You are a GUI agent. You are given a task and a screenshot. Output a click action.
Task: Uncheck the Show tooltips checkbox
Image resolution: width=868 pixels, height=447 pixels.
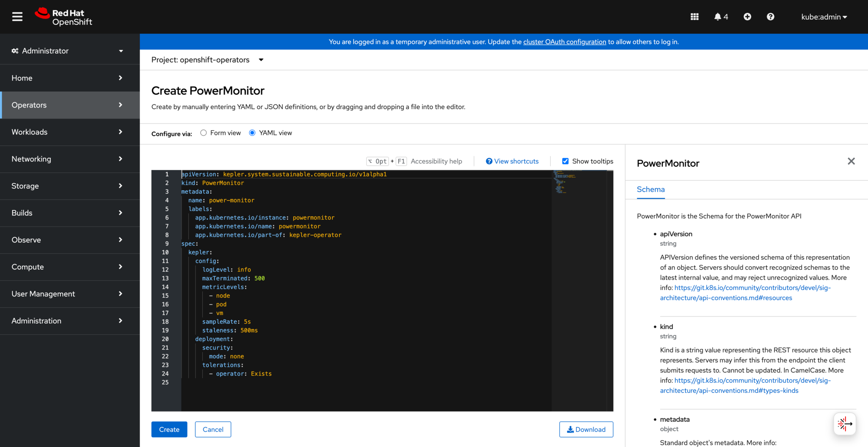click(x=566, y=161)
